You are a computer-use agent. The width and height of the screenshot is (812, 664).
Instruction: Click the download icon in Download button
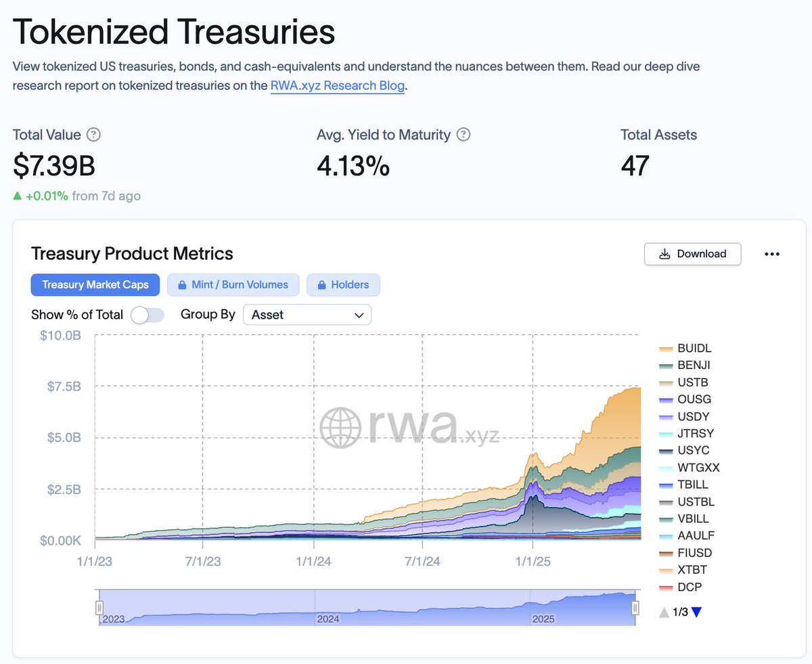click(x=664, y=254)
